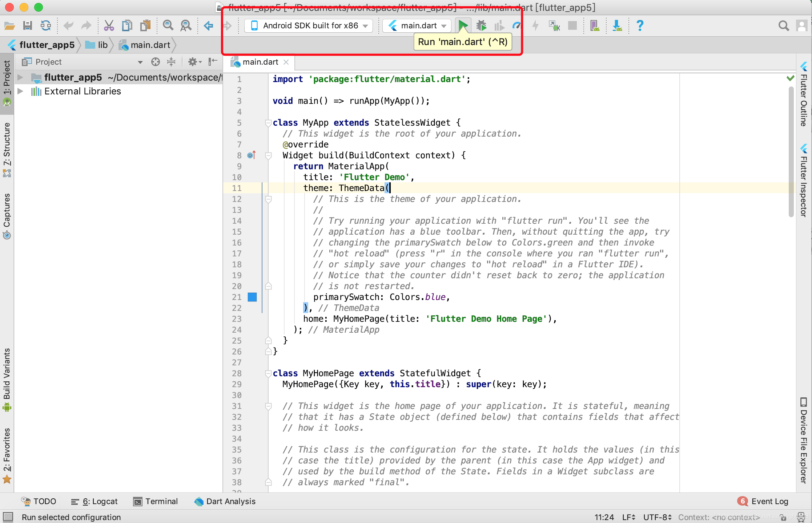The height and width of the screenshot is (523, 812).
Task: Click the Save All toolbar icon
Action: coord(28,25)
